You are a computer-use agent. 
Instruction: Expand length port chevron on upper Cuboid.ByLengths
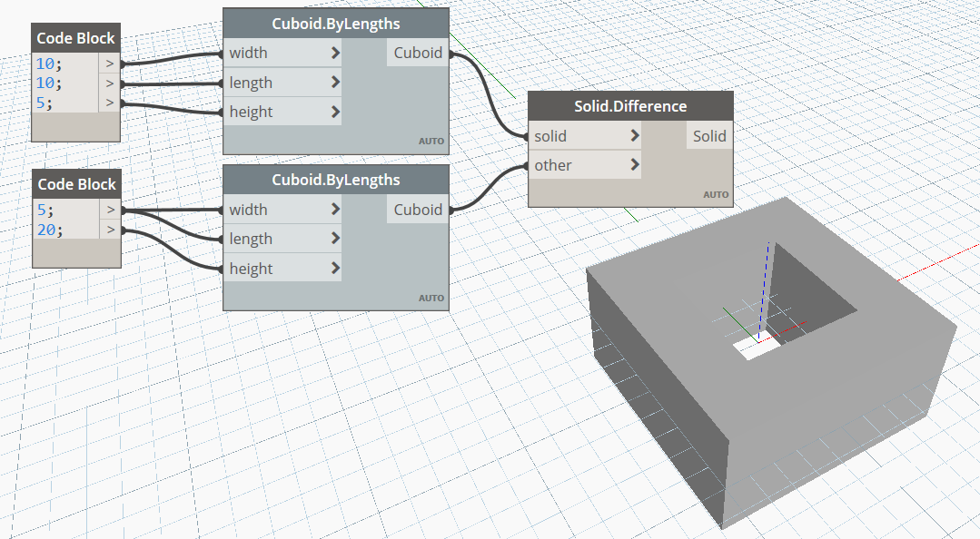point(336,83)
